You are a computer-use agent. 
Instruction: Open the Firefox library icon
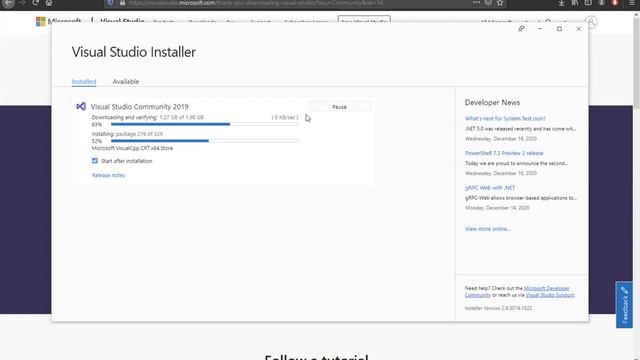tap(575, 3)
